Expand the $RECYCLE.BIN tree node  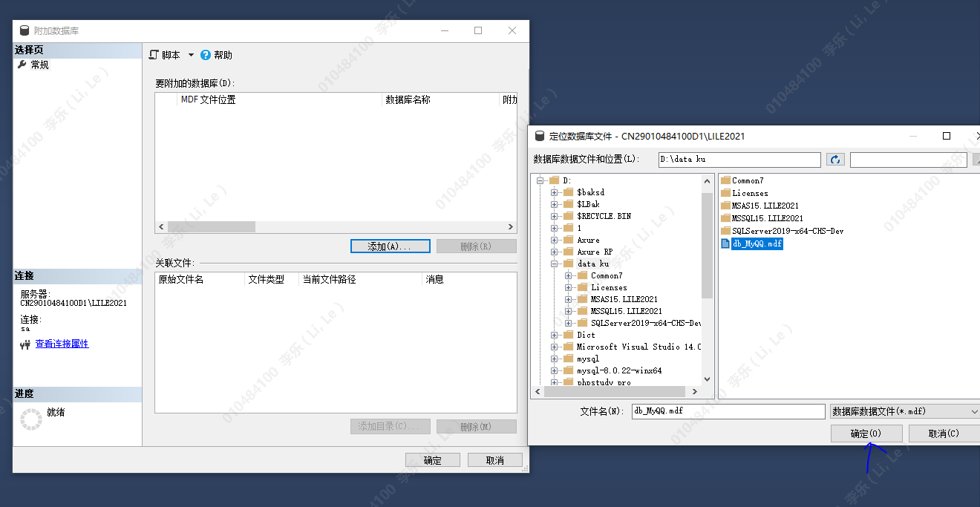click(555, 216)
